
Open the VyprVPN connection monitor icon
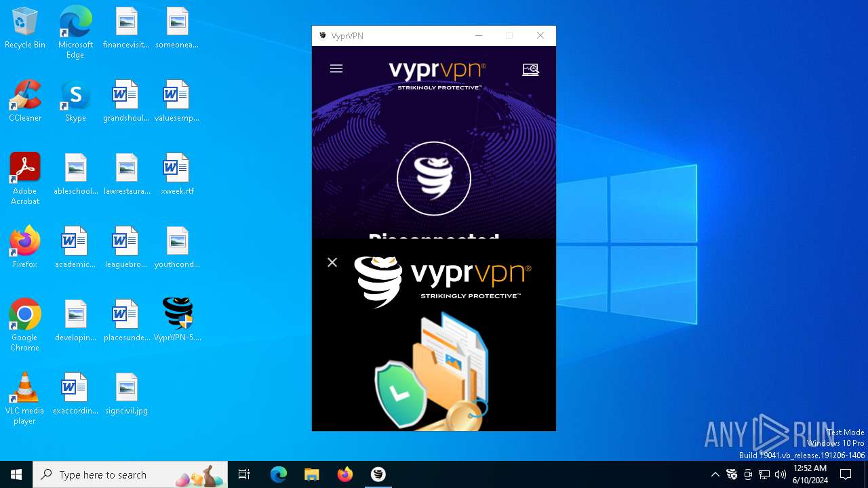coord(530,69)
